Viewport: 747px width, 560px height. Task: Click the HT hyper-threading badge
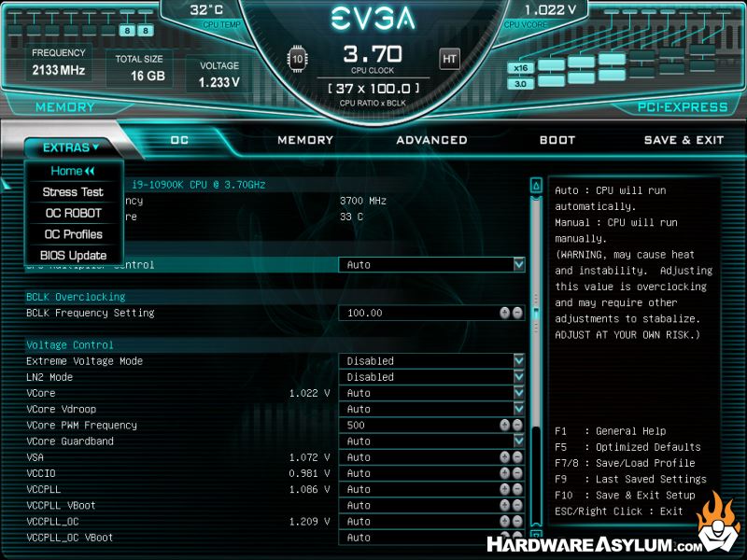click(449, 59)
